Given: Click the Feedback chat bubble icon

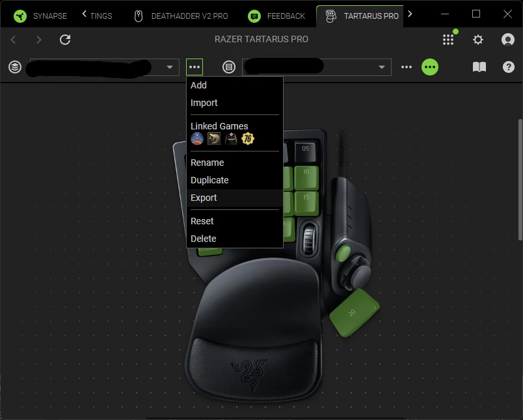Looking at the screenshot, I should coord(254,16).
